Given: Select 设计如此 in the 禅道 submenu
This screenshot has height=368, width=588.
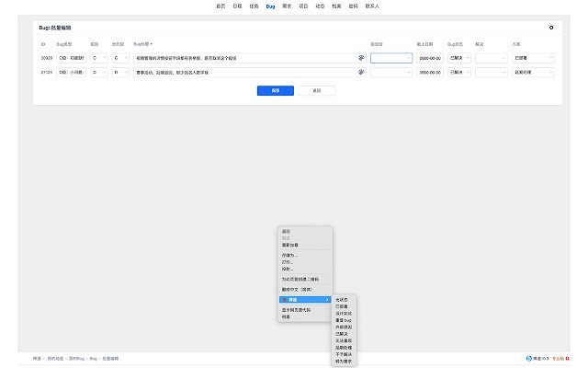Looking at the screenshot, I should tap(344, 314).
